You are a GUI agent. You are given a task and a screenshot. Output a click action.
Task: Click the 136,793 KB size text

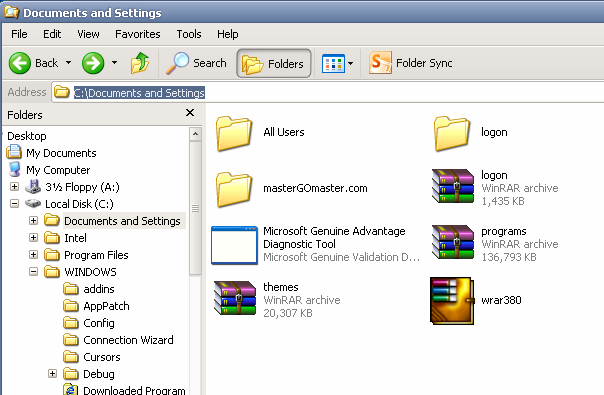click(509, 257)
